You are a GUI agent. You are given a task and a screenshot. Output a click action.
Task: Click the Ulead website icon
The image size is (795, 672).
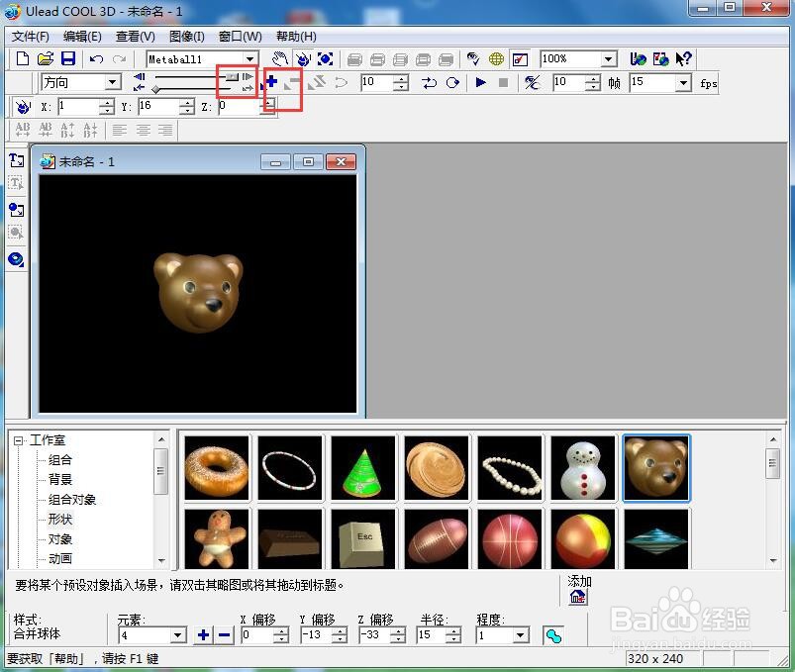638,59
